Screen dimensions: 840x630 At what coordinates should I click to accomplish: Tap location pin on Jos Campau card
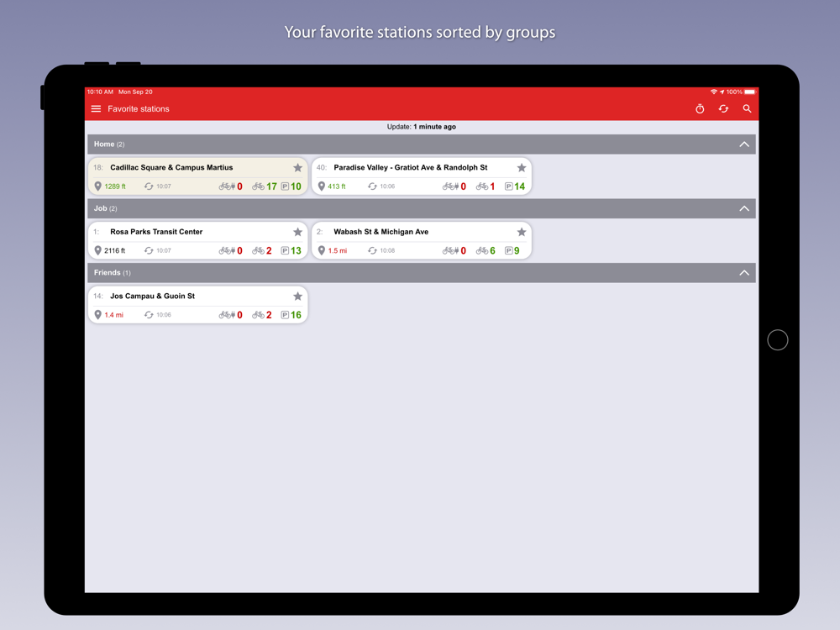pyautogui.click(x=97, y=315)
